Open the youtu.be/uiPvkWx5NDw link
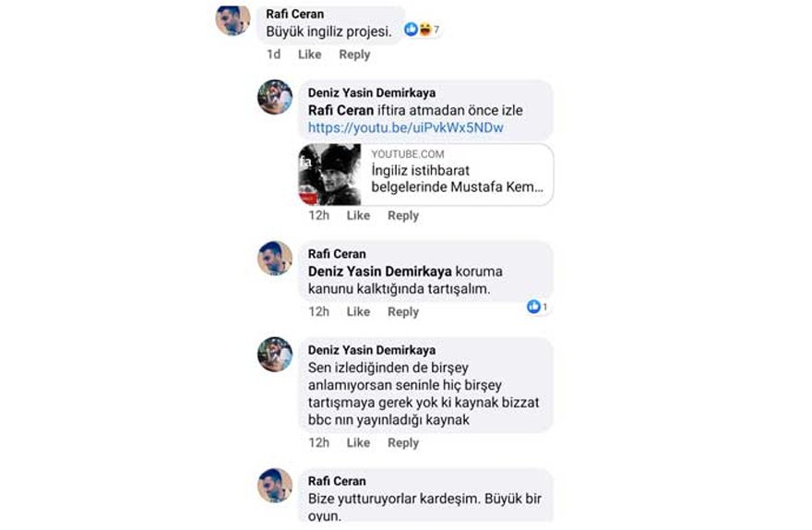 pyautogui.click(x=405, y=127)
